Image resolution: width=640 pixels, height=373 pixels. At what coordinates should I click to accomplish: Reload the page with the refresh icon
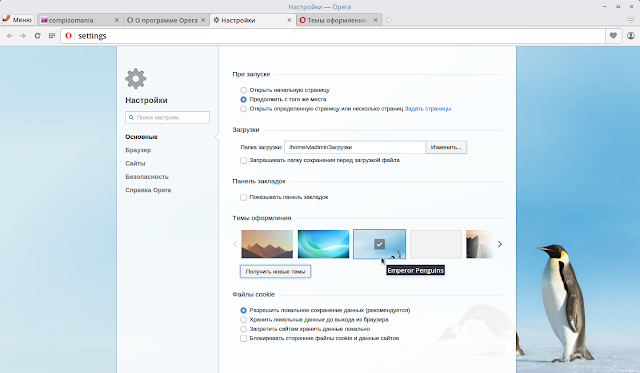coord(38,36)
